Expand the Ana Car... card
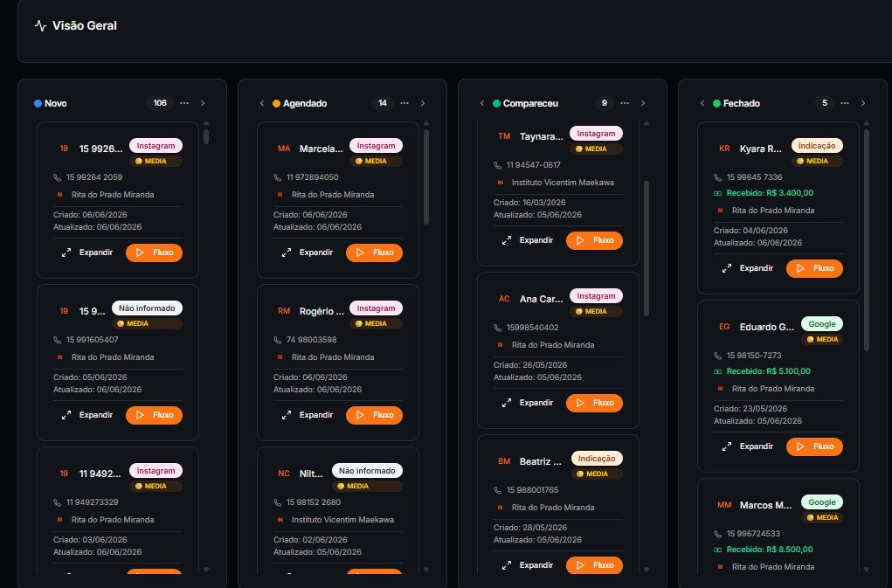The width and height of the screenshot is (892, 588). click(x=528, y=403)
